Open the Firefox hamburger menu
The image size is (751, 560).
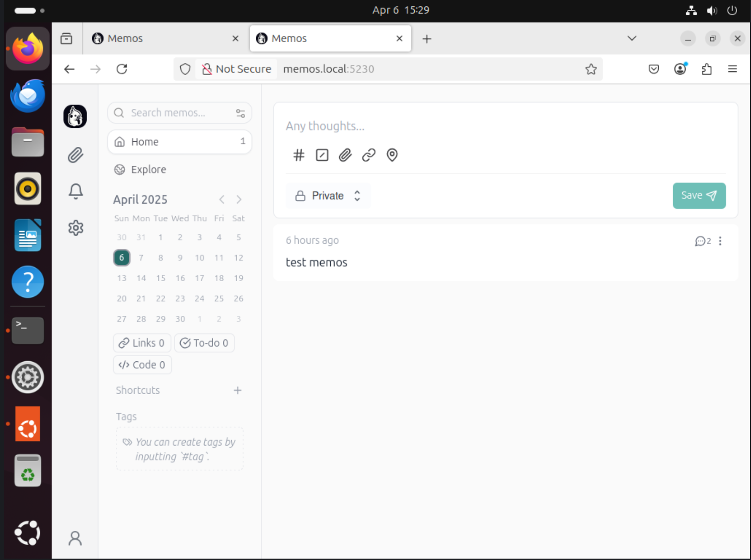[x=732, y=69]
